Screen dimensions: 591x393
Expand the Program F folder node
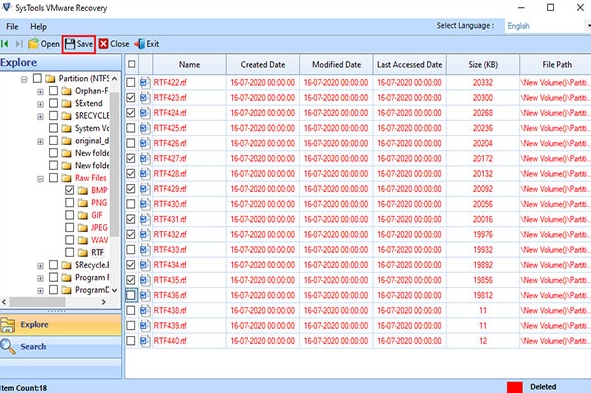[x=40, y=278]
